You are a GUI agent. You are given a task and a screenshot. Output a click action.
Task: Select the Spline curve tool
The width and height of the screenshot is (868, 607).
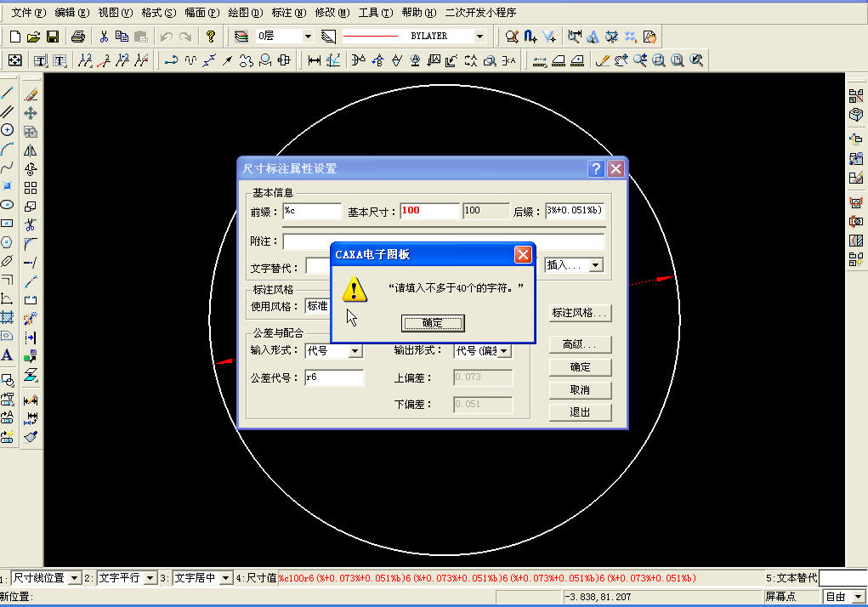click(7, 167)
